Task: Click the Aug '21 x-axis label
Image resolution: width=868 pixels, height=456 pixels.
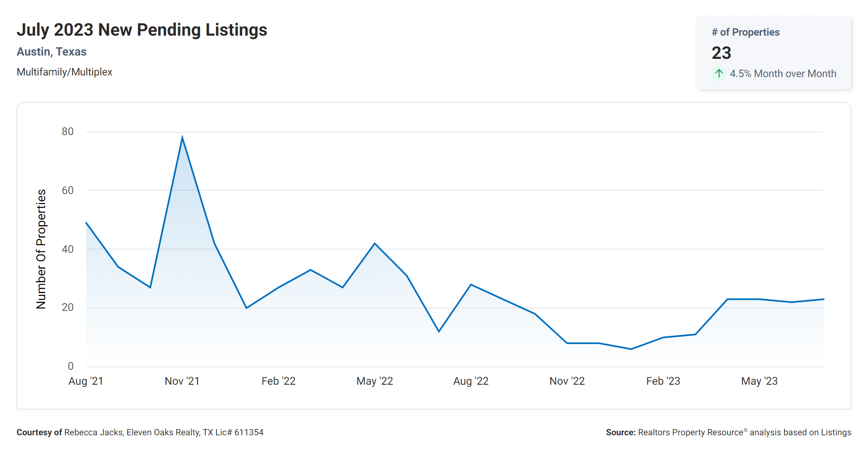Action: tap(86, 381)
